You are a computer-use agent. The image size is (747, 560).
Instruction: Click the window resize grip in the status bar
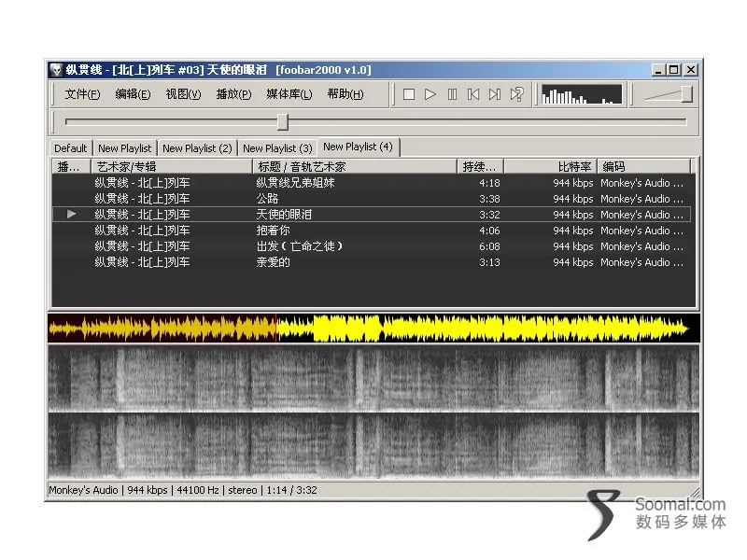[x=695, y=493]
